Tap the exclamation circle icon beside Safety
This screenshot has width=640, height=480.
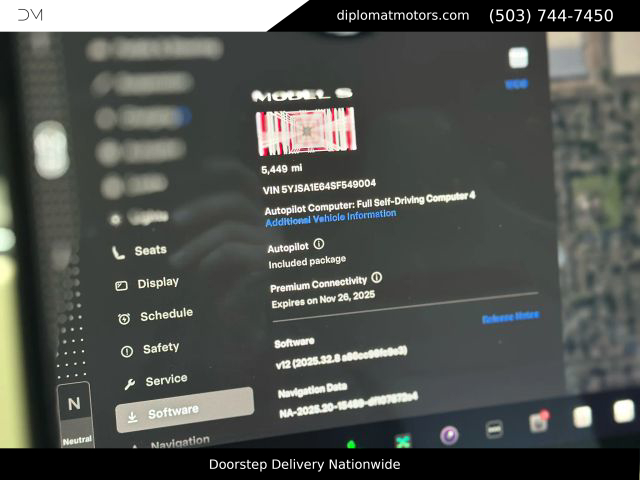[127, 351]
